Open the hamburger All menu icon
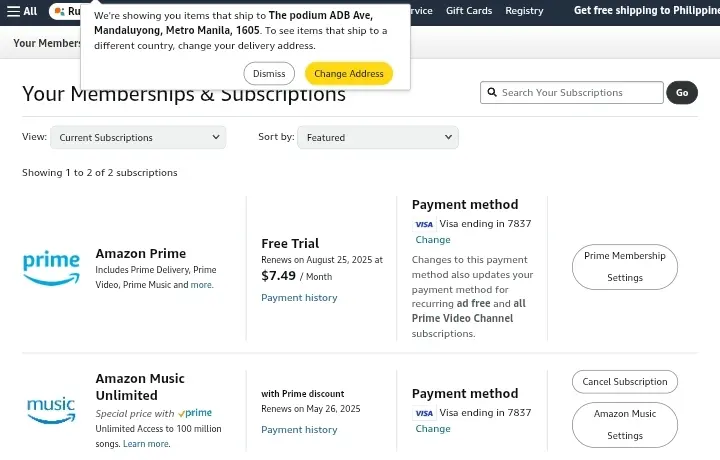720x460 pixels. (x=13, y=11)
